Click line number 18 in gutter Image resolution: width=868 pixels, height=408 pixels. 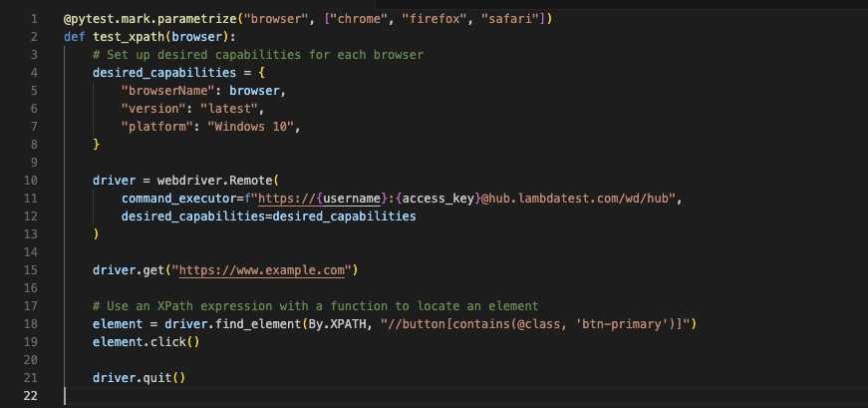[x=31, y=324]
